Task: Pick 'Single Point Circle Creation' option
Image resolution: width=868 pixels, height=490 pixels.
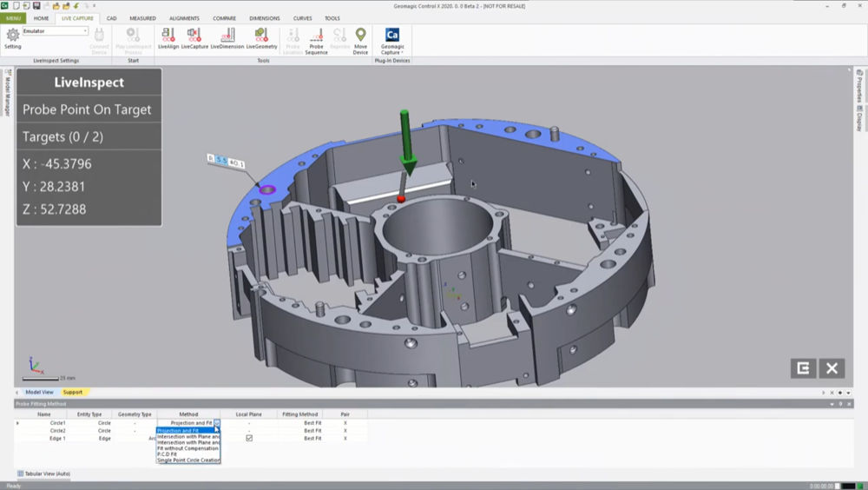Action: 188,460
